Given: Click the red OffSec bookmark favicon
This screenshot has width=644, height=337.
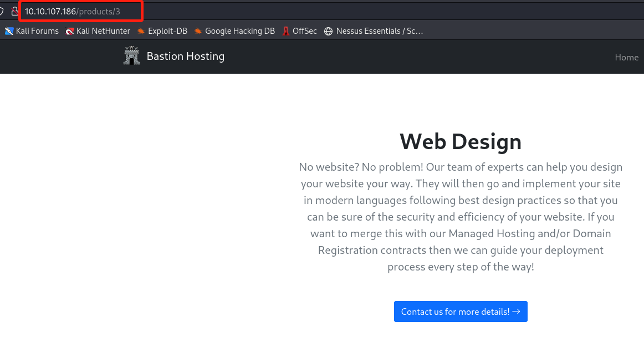Looking at the screenshot, I should coord(285,31).
